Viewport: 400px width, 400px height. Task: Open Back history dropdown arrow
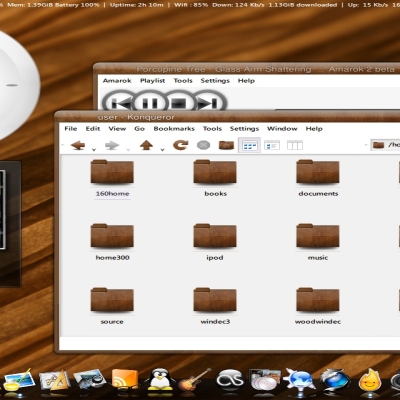[x=94, y=149]
